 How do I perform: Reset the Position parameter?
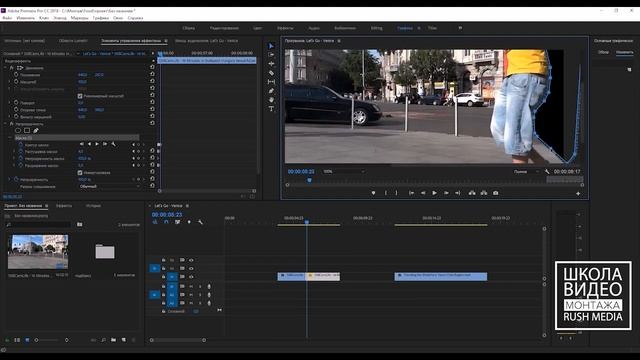pyautogui.click(x=152, y=75)
